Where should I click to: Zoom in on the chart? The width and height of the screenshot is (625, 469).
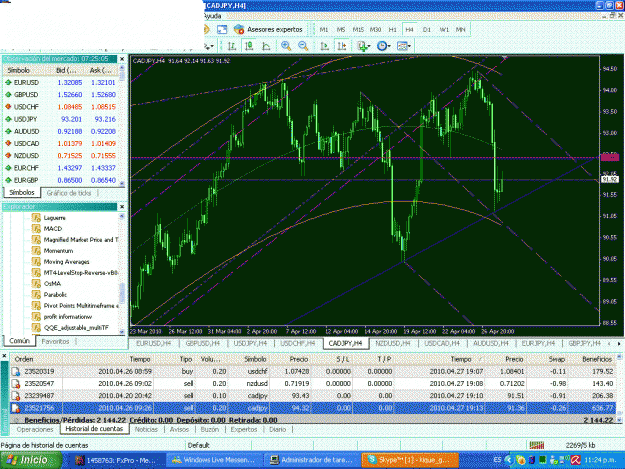pos(286,46)
